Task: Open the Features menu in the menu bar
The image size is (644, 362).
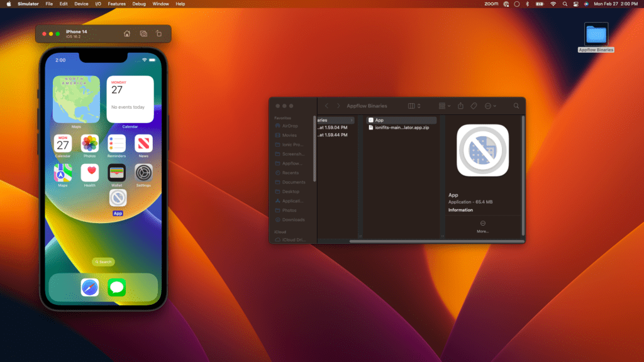Action: pos(116,4)
